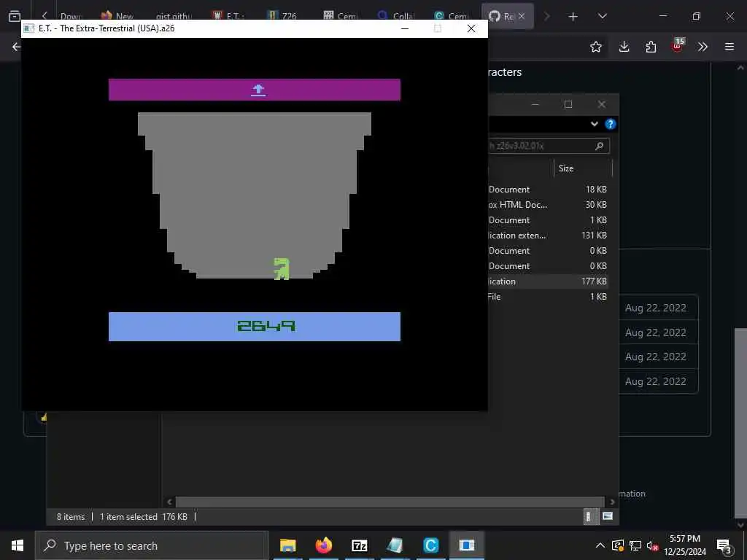747x560 pixels.
Task: Click the uBlock extension icon showing 15
Action: tap(678, 45)
